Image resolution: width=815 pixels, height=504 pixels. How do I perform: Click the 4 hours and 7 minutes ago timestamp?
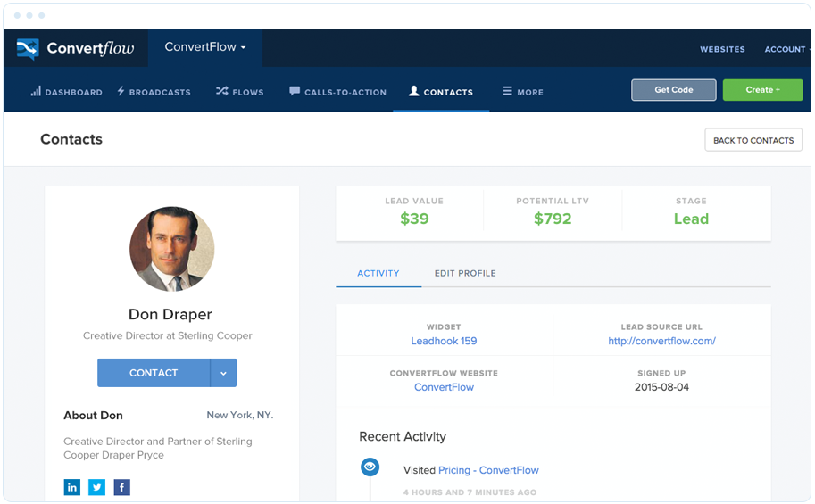coord(470,492)
